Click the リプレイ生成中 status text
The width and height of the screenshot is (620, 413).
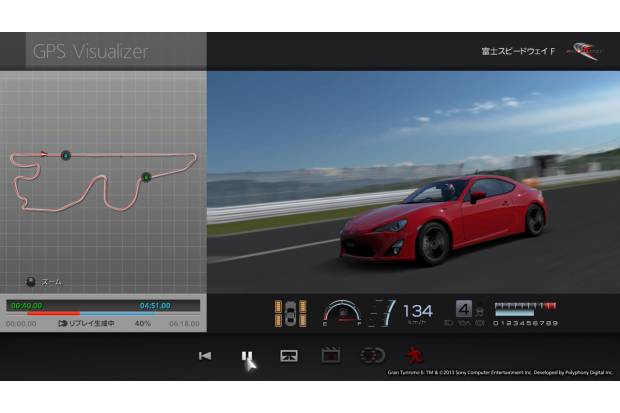click(x=91, y=324)
